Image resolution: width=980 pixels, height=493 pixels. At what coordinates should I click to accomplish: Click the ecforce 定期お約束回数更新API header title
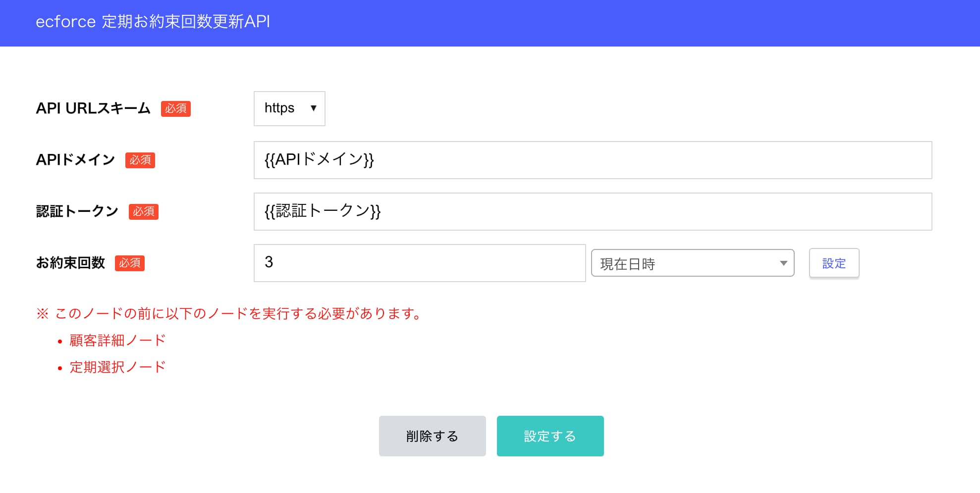click(153, 22)
